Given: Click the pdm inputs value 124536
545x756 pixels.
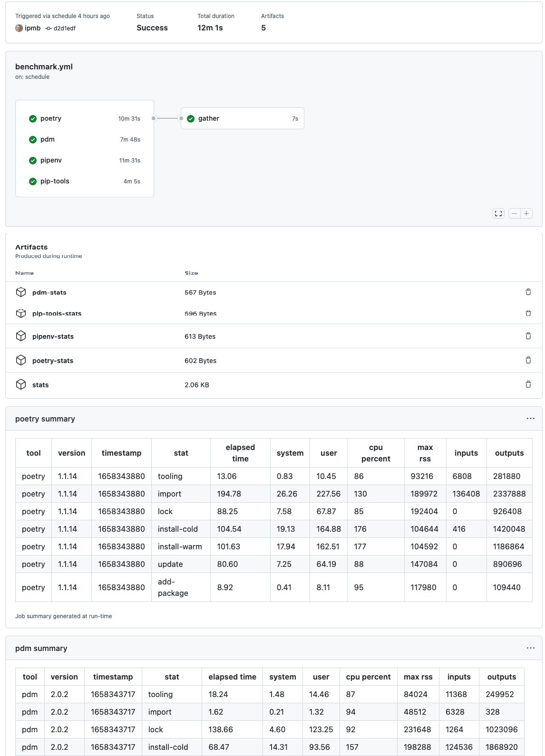Looking at the screenshot, I should click(x=459, y=747).
